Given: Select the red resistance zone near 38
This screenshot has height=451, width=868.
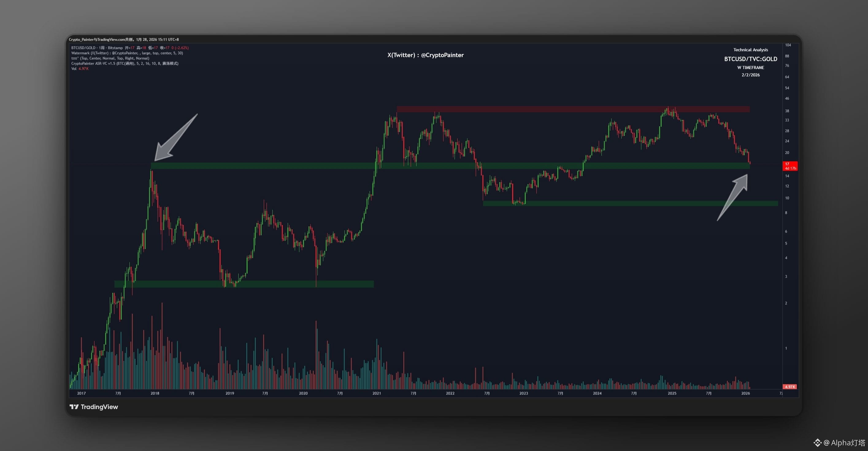Looking at the screenshot, I should pos(573,109).
